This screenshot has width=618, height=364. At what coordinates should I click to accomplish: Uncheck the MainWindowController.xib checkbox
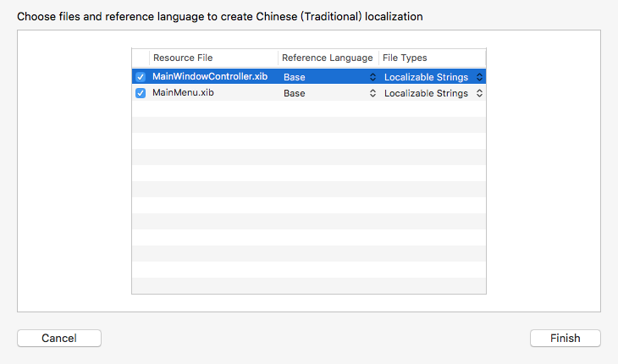(141, 77)
